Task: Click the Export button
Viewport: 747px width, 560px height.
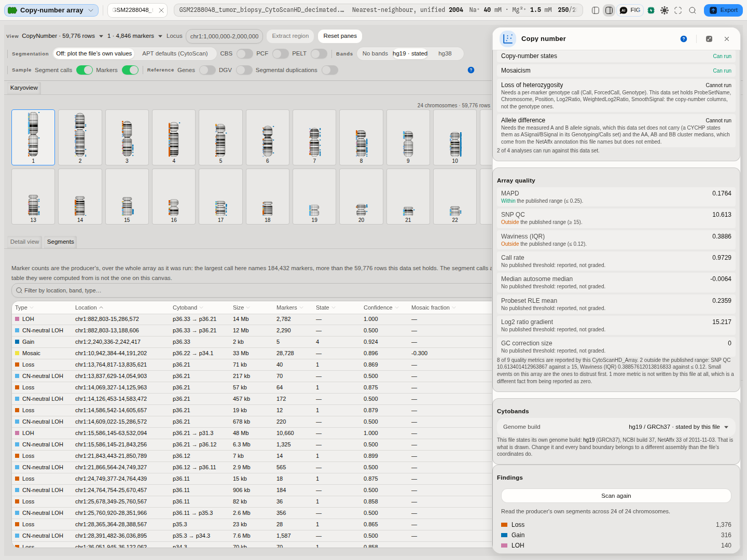Action: point(723,10)
